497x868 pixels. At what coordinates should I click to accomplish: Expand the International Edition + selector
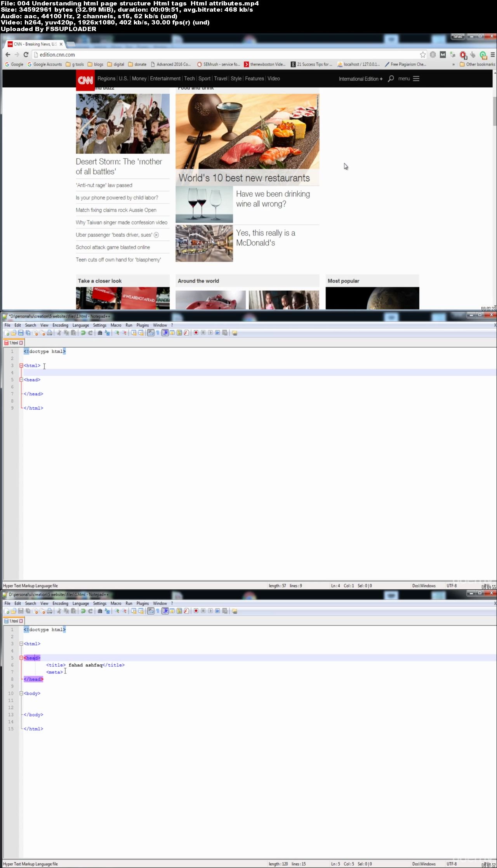point(360,79)
